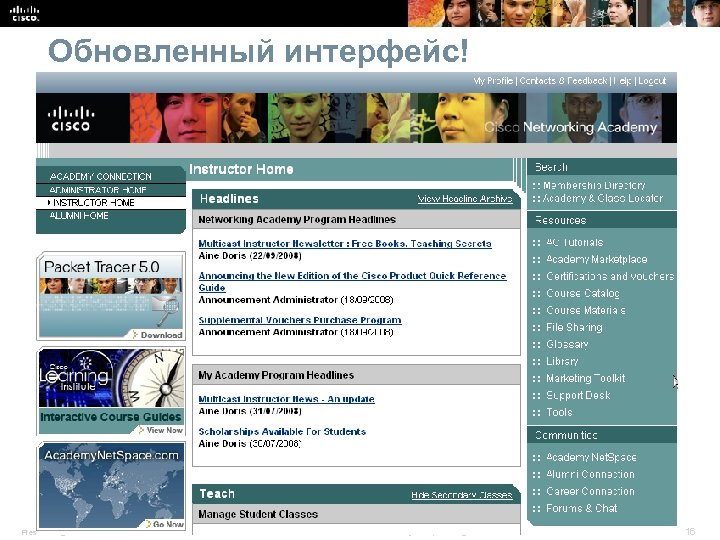Viewport: 720px width, 540px height.
Task: Click the Aine Doris (22/09/2008) byline
Action: click(250, 256)
